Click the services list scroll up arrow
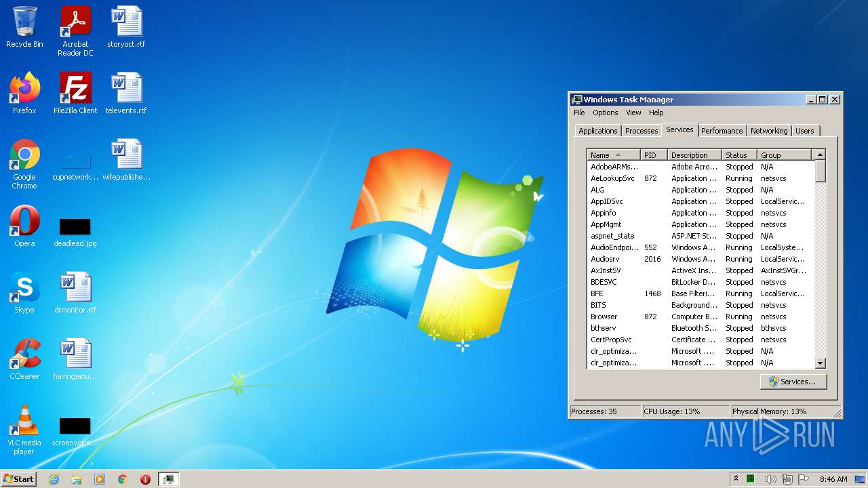868x488 pixels. tap(820, 155)
